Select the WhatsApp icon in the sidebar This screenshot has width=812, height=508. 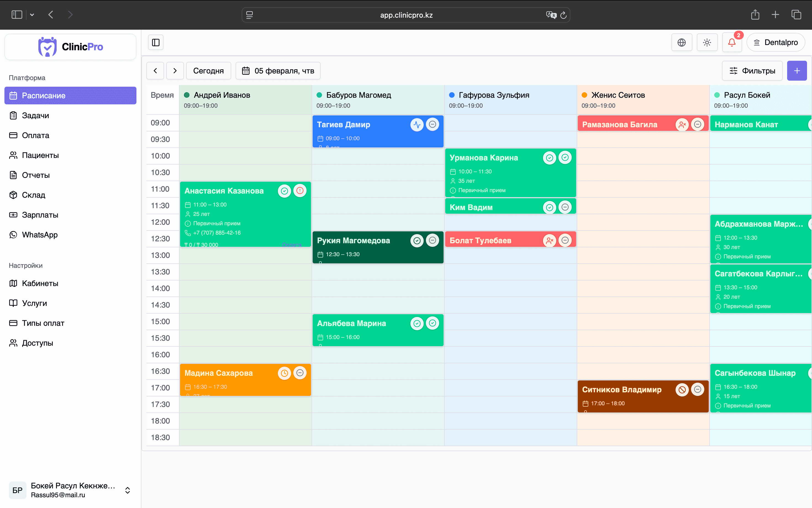14,235
